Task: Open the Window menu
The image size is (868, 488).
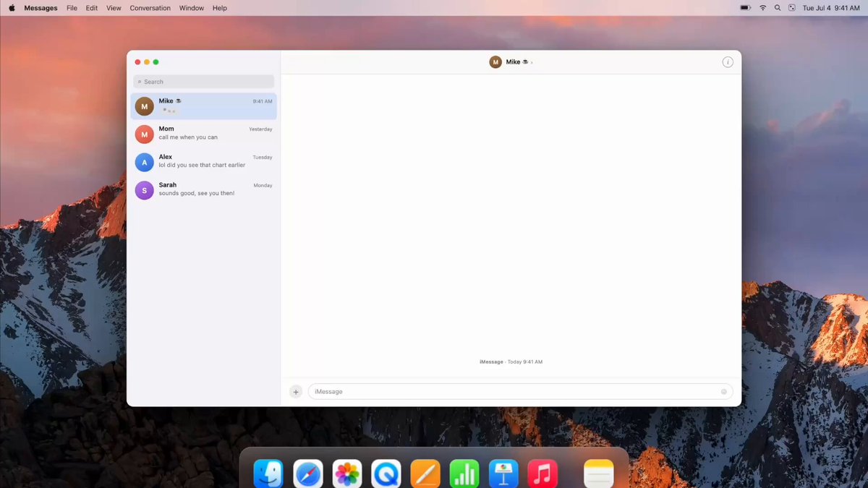Action: (192, 8)
